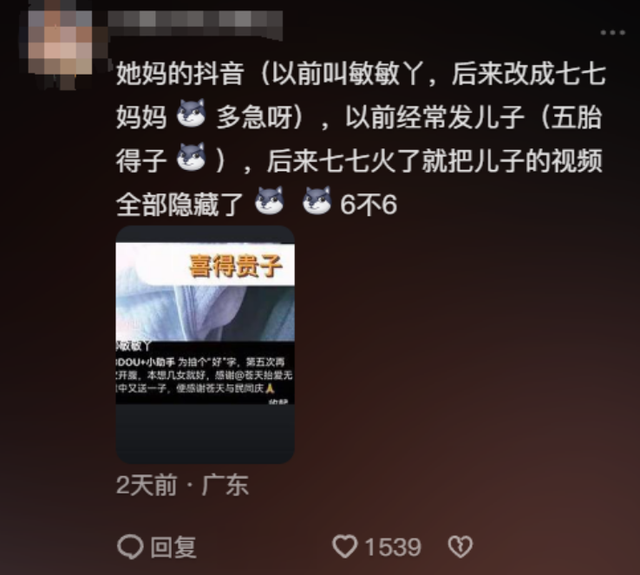Click the comment's first line 她妈的抖音

point(180,74)
